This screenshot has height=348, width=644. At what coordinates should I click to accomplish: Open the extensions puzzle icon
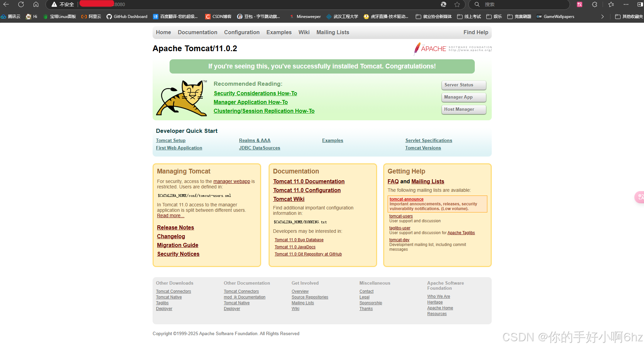coord(594,4)
